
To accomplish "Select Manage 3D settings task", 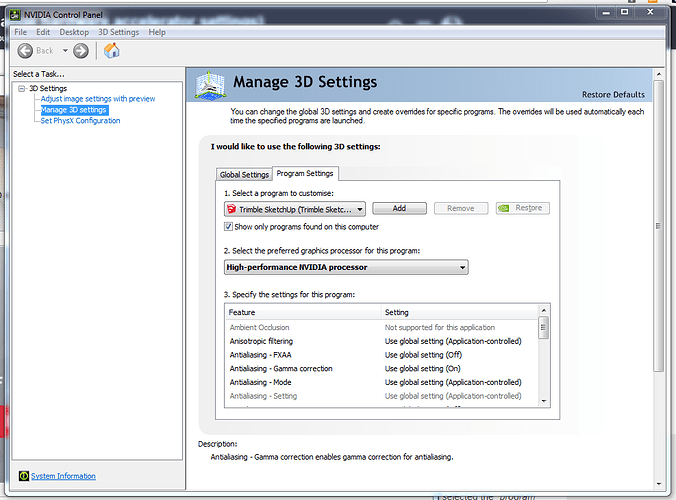I will click(74, 110).
